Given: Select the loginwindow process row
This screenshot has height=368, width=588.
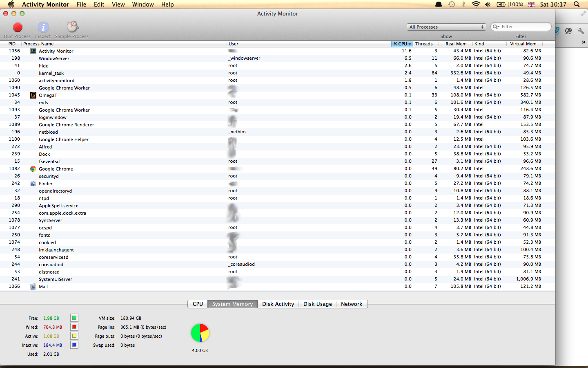Looking at the screenshot, I should coord(278,117).
